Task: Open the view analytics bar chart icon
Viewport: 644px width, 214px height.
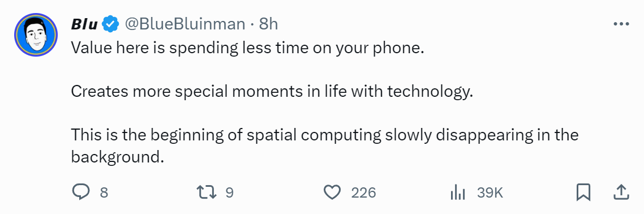Action: click(458, 192)
